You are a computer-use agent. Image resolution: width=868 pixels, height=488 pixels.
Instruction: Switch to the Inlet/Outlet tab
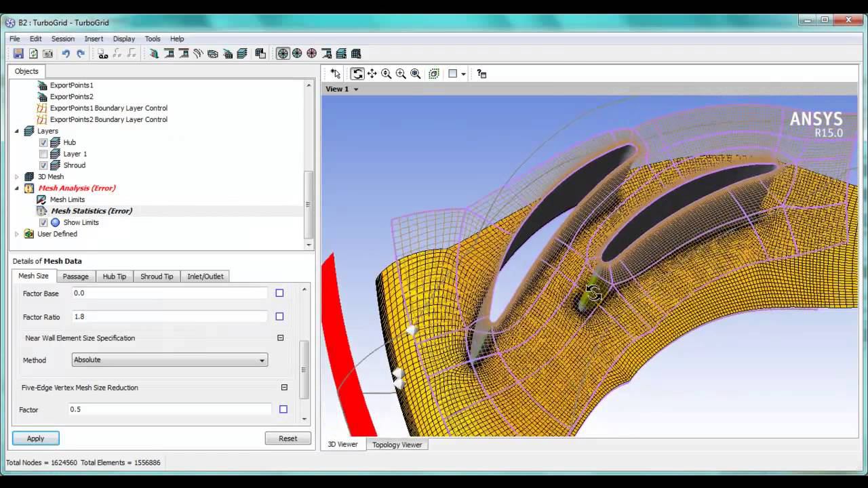(x=205, y=277)
